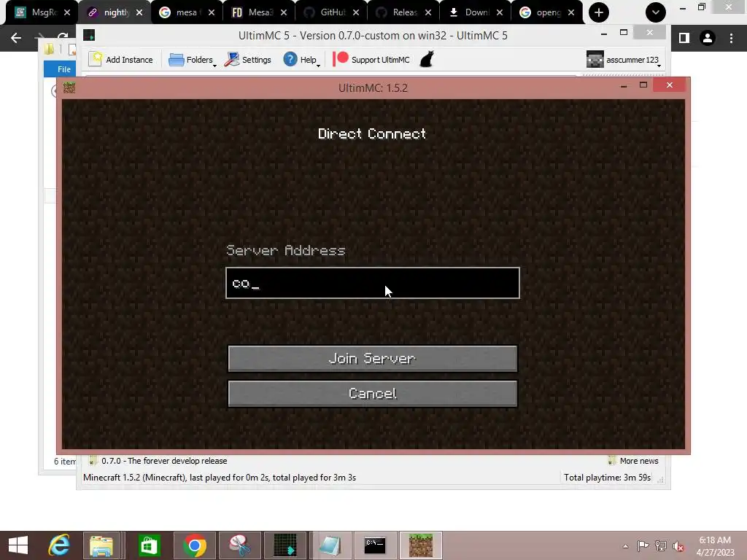
Task: Click the muted volume tray icon
Action: click(x=678, y=546)
